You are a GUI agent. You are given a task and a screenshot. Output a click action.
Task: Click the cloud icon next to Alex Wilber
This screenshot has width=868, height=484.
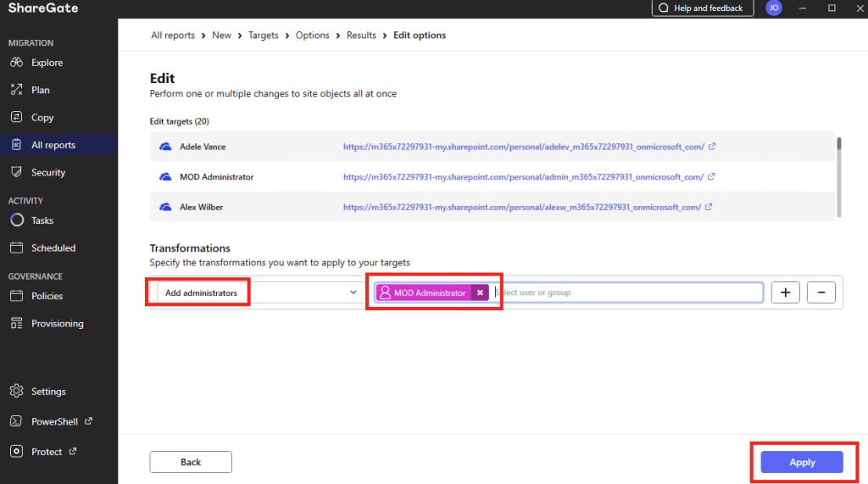[x=165, y=207]
